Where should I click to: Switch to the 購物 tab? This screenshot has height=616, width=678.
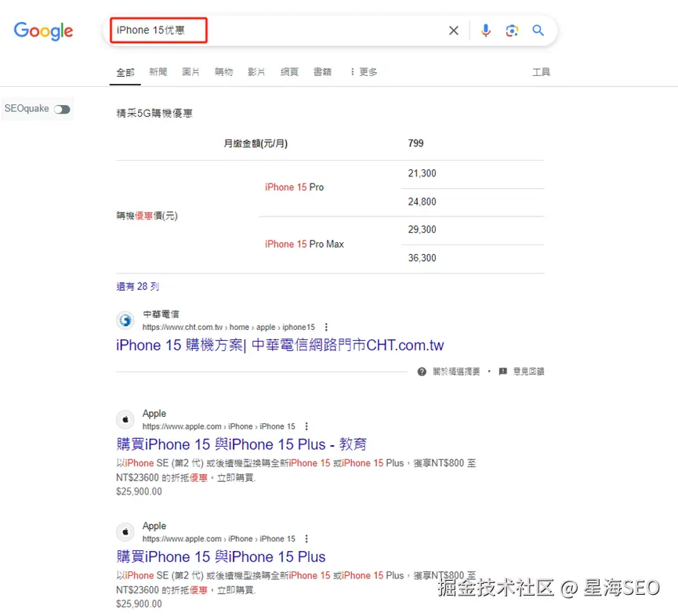[223, 72]
